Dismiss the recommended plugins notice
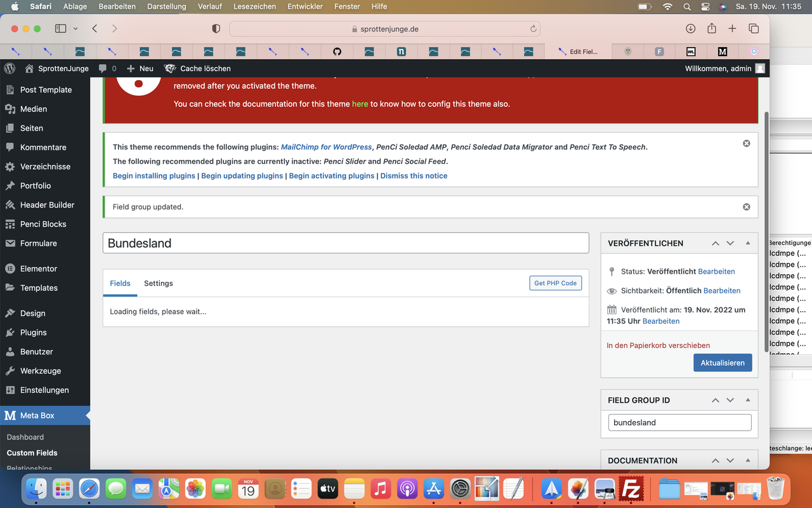The image size is (812, 508). coord(747,144)
